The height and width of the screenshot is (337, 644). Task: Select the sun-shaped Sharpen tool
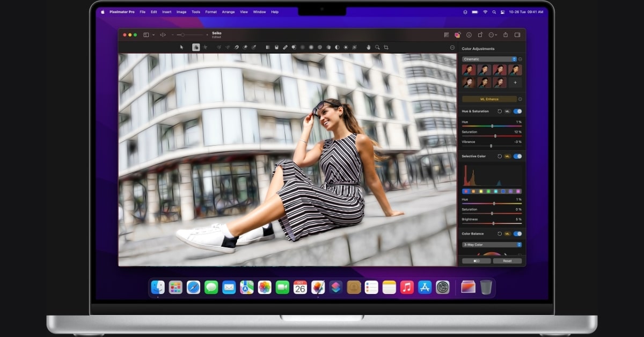pos(346,47)
